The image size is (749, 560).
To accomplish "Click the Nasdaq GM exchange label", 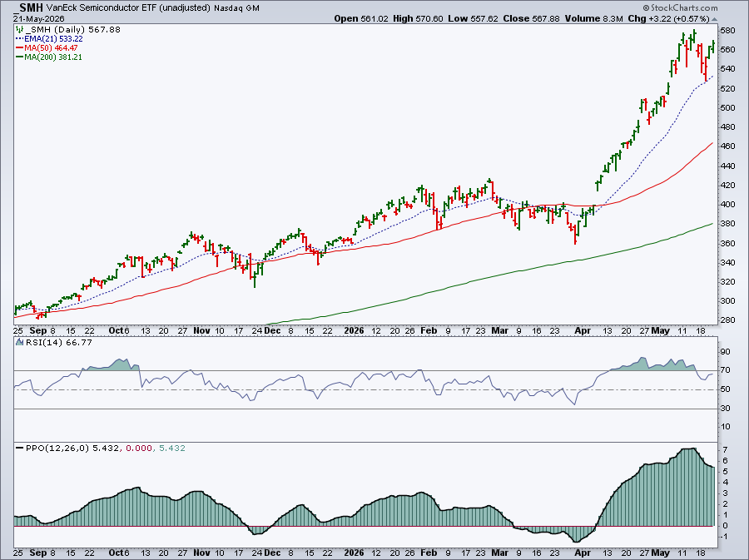I will [237, 8].
